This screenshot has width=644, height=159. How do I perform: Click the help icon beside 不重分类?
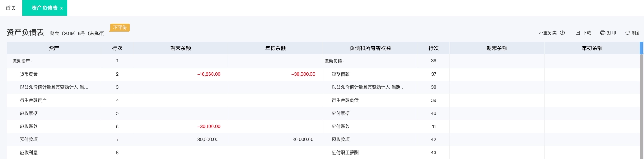click(562, 33)
